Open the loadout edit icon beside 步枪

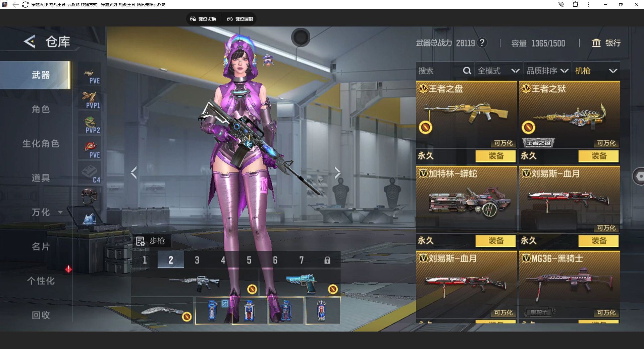tap(140, 241)
